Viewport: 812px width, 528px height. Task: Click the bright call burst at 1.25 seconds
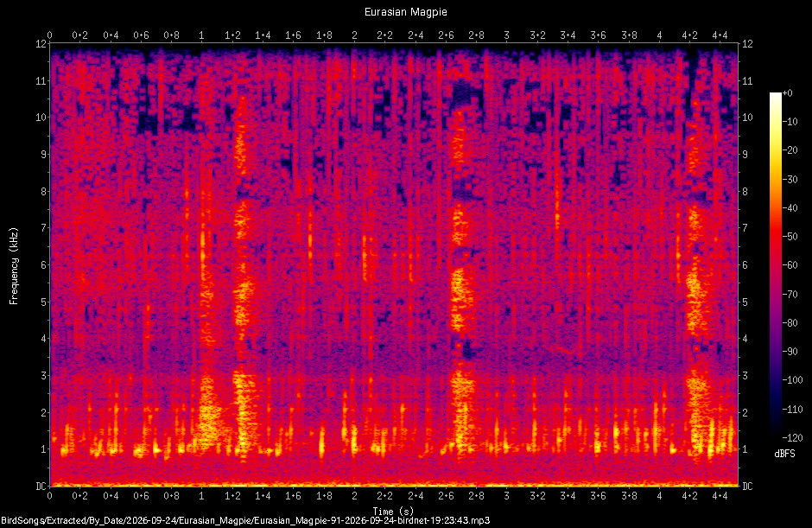(x=243, y=280)
